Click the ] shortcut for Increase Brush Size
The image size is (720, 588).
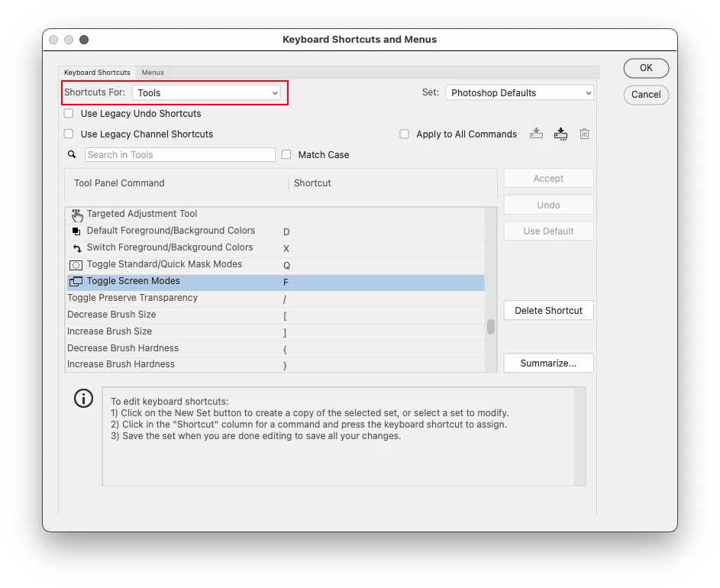click(x=285, y=333)
